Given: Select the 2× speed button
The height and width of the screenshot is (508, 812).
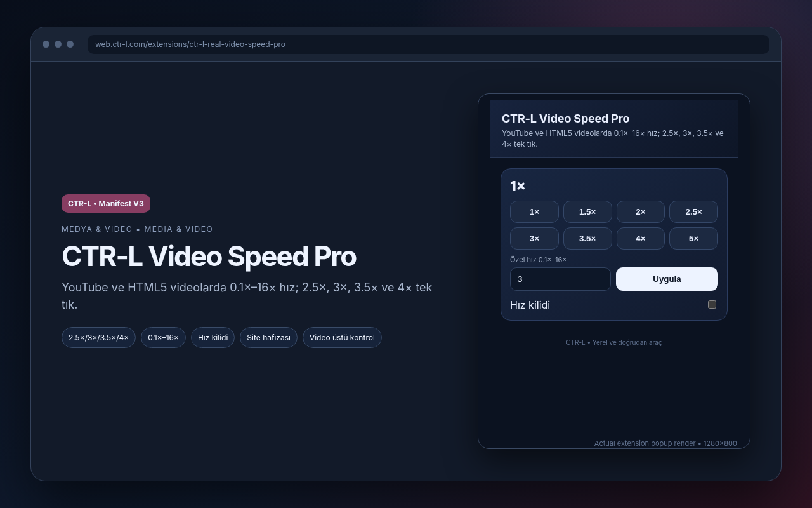Looking at the screenshot, I should (641, 212).
